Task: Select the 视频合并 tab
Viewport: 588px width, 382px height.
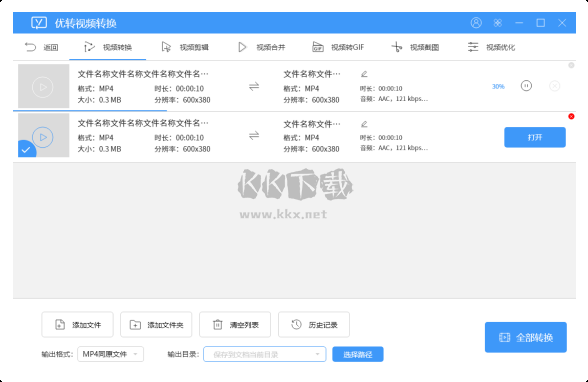Action: [262, 47]
